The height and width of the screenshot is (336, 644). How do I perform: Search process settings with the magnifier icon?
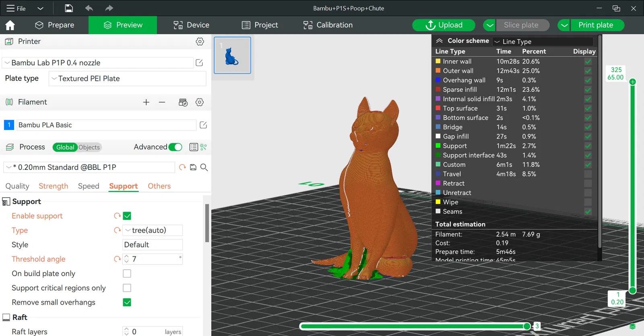tap(204, 167)
